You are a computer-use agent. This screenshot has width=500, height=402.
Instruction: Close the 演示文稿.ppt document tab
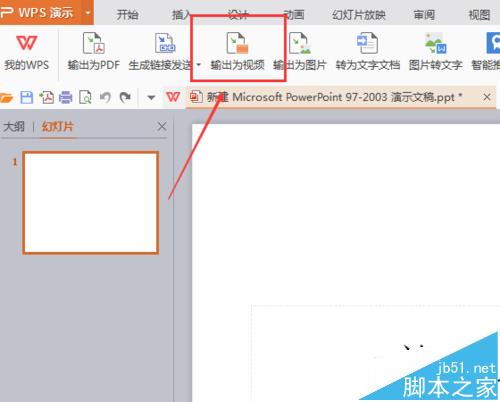(x=487, y=97)
